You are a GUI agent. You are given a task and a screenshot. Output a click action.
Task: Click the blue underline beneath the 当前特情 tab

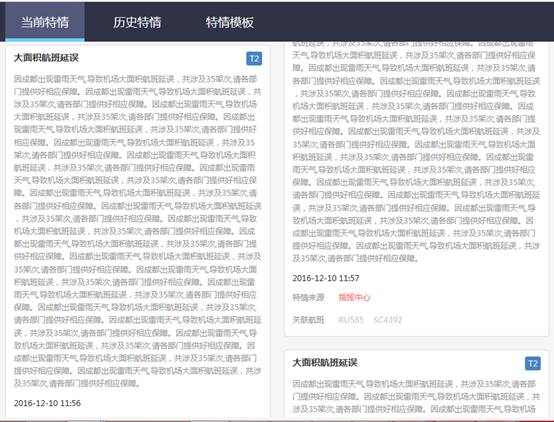(45, 40)
